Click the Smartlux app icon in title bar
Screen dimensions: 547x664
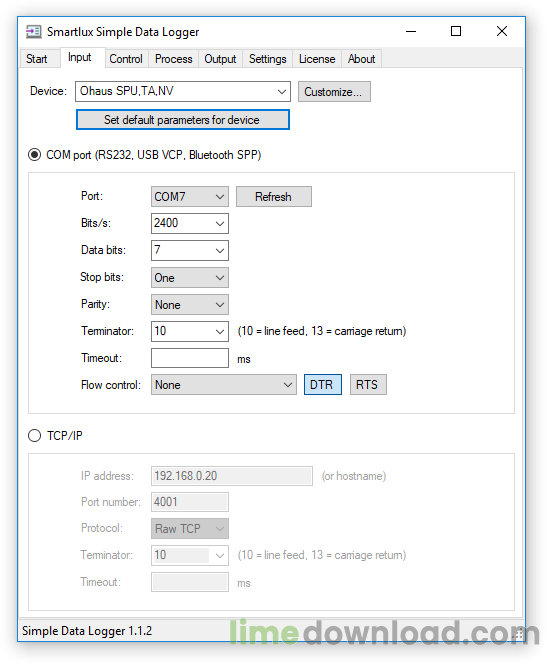(33, 32)
